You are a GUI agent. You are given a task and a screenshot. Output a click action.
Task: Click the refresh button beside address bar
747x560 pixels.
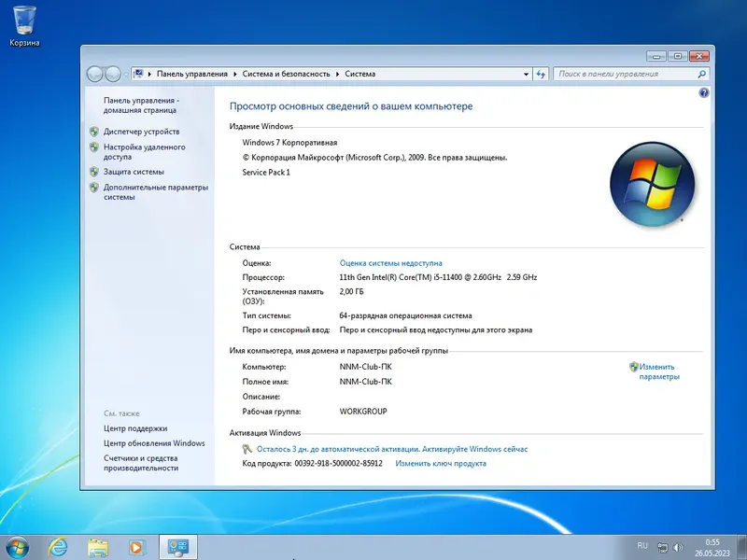[541, 74]
